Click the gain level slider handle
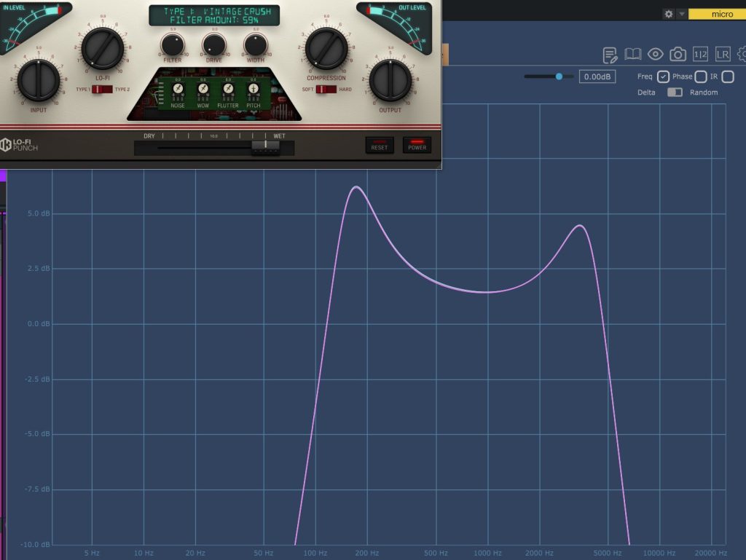The width and height of the screenshot is (746, 560). tap(559, 76)
